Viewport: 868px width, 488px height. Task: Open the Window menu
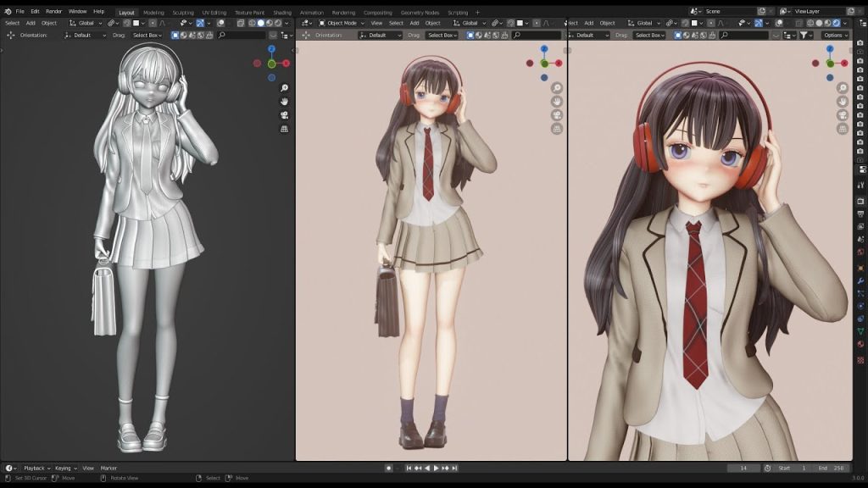(x=77, y=11)
